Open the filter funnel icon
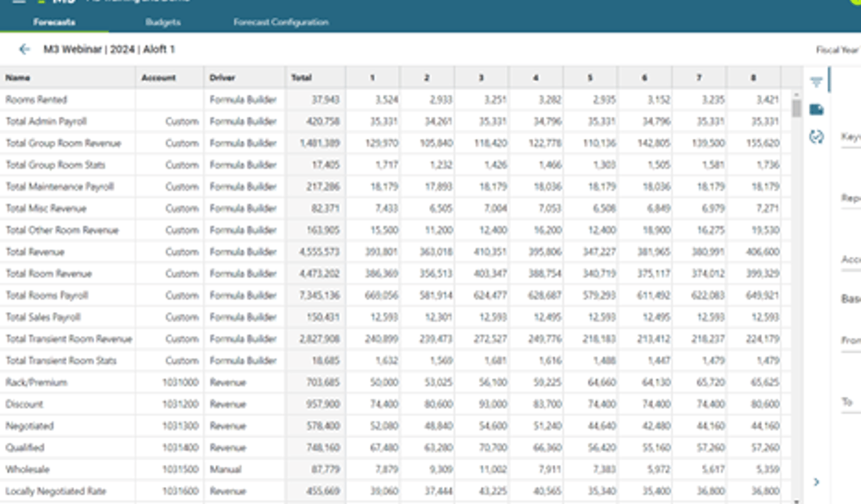 coord(816,82)
